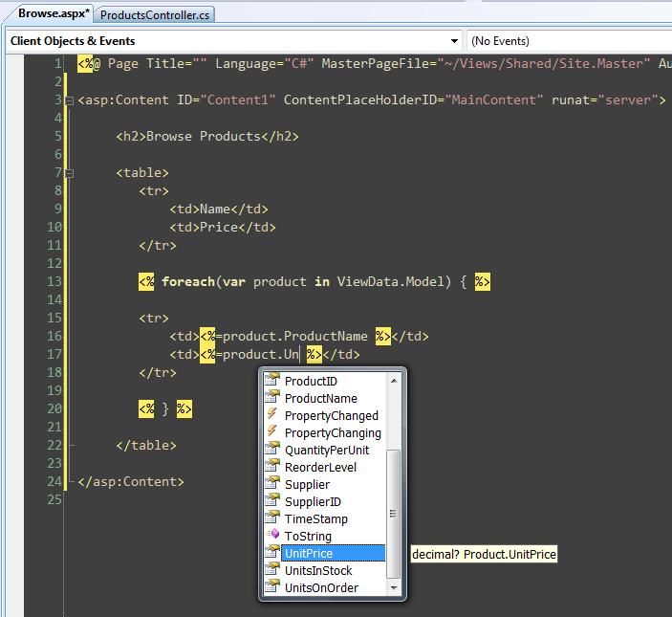Open the Client Objects & Events dropdown

tap(234, 41)
